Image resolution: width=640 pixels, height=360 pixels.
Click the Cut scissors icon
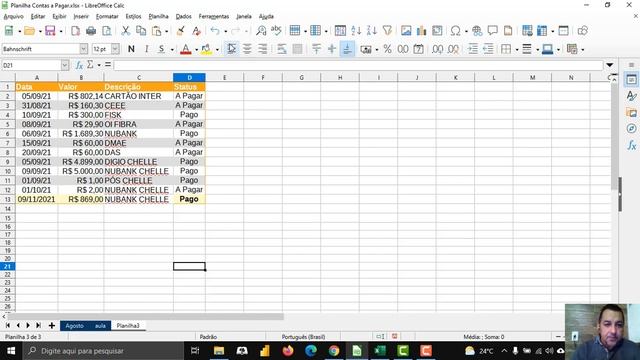pos(126,31)
